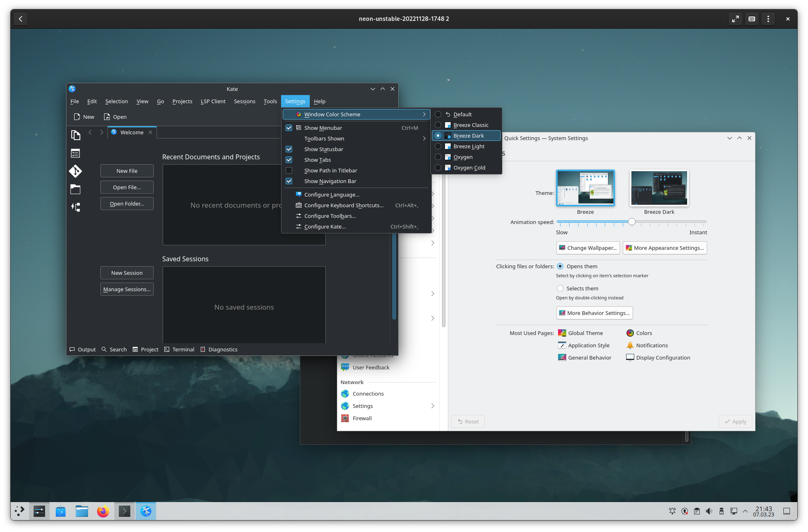Select the Breeze Dark theme thumbnail
808x532 pixels.
pos(659,188)
